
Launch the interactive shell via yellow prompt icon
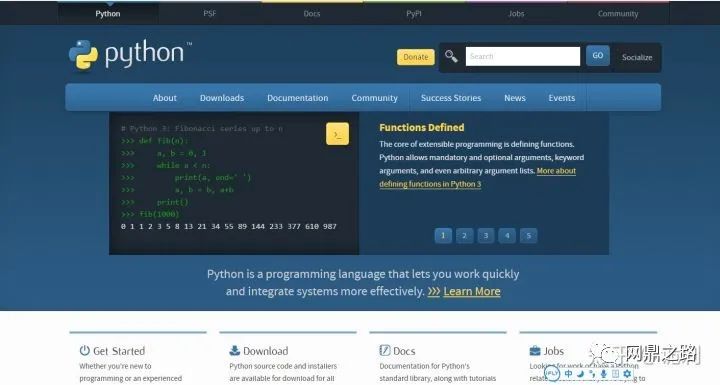pos(338,134)
